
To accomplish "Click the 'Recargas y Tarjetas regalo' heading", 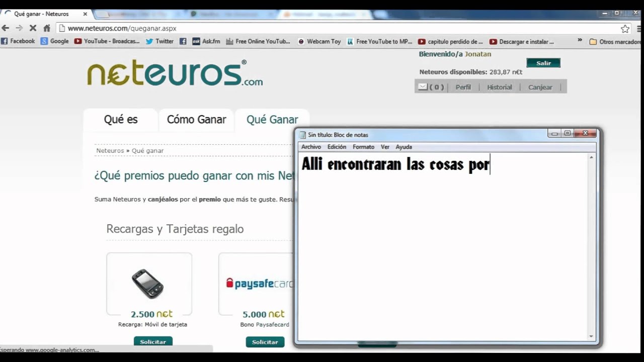I will tap(175, 229).
